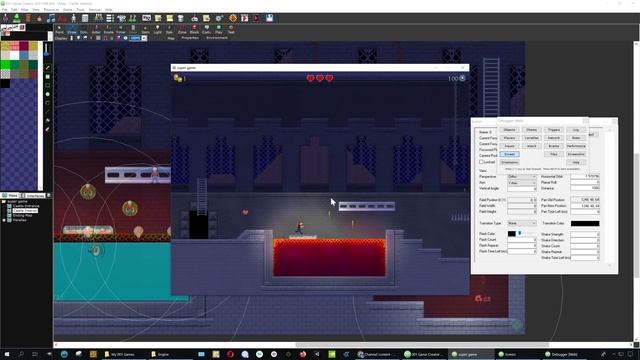Pick the bright green tile in palette
This screenshot has height=360, width=640.
coord(5,64)
